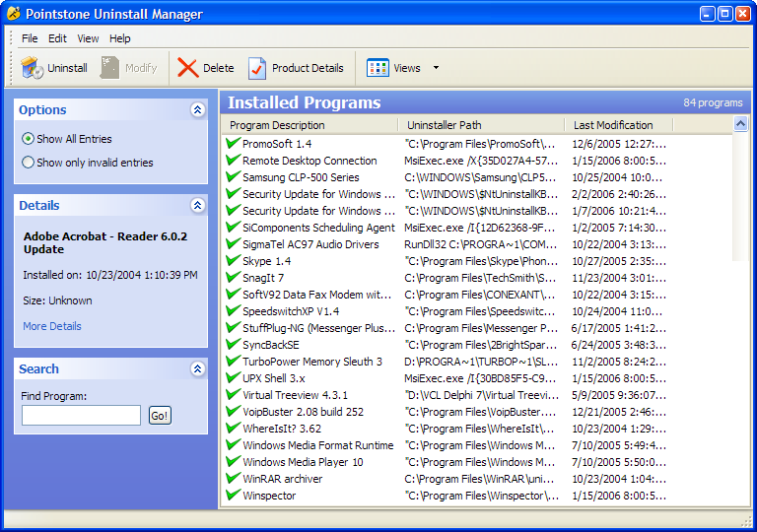Click the More Details link
The image size is (757, 532).
(x=52, y=326)
